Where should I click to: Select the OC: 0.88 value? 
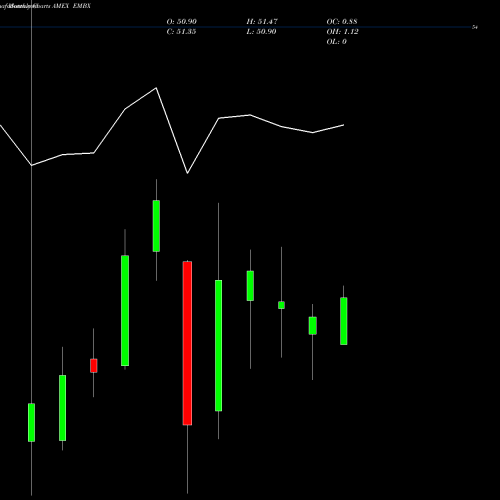tap(342, 21)
